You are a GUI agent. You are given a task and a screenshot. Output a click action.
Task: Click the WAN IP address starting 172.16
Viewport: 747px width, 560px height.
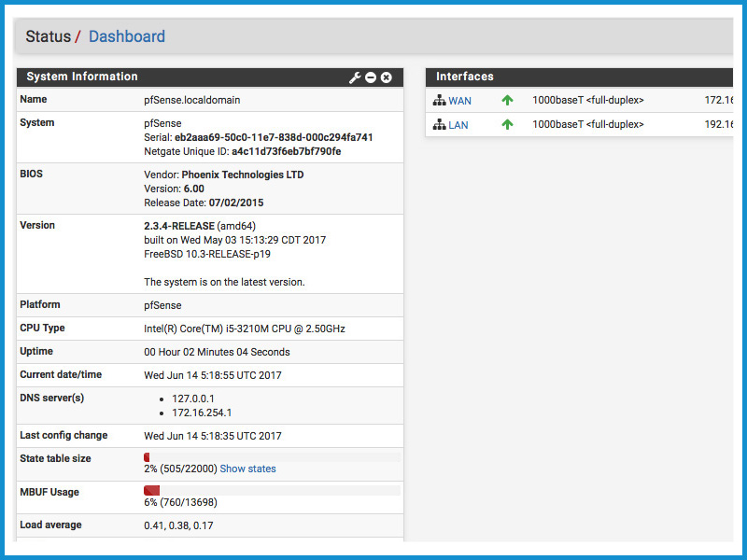[x=719, y=100]
